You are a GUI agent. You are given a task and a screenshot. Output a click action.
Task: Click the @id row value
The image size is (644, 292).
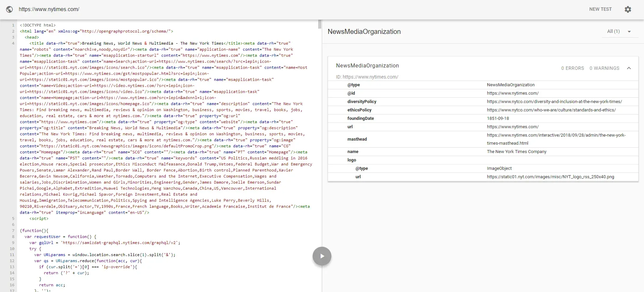point(513,93)
